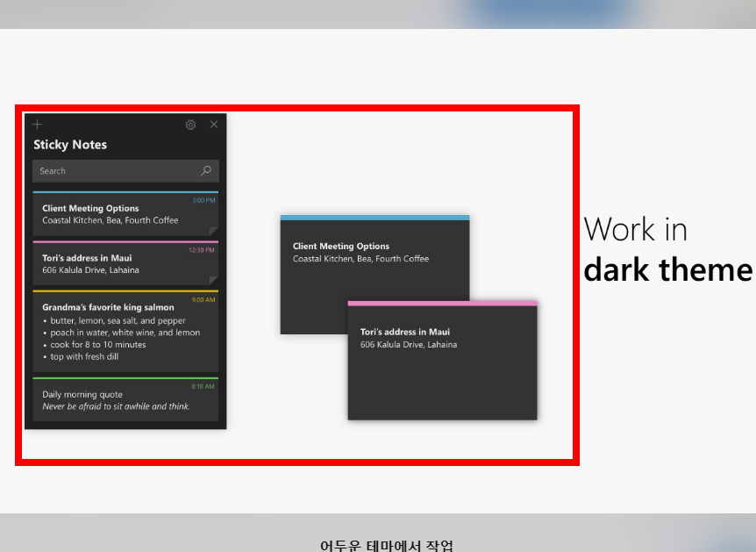Open the Daily morning quote note
756x552 pixels.
125,399
